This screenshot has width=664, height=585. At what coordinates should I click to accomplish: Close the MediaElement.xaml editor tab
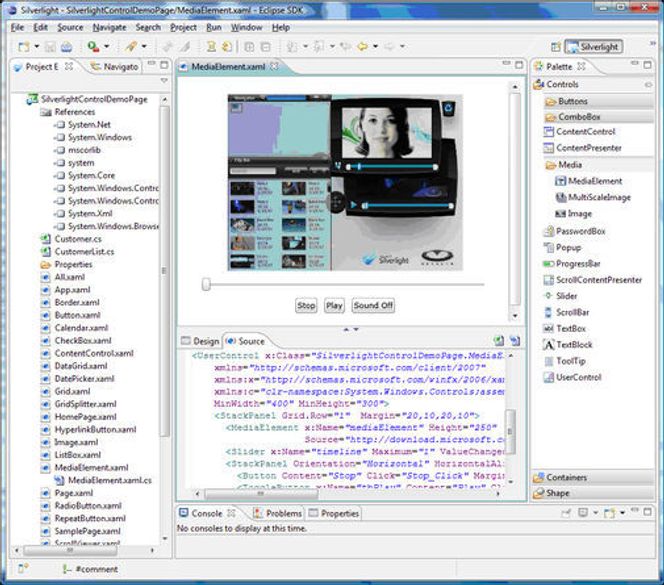coord(274,67)
